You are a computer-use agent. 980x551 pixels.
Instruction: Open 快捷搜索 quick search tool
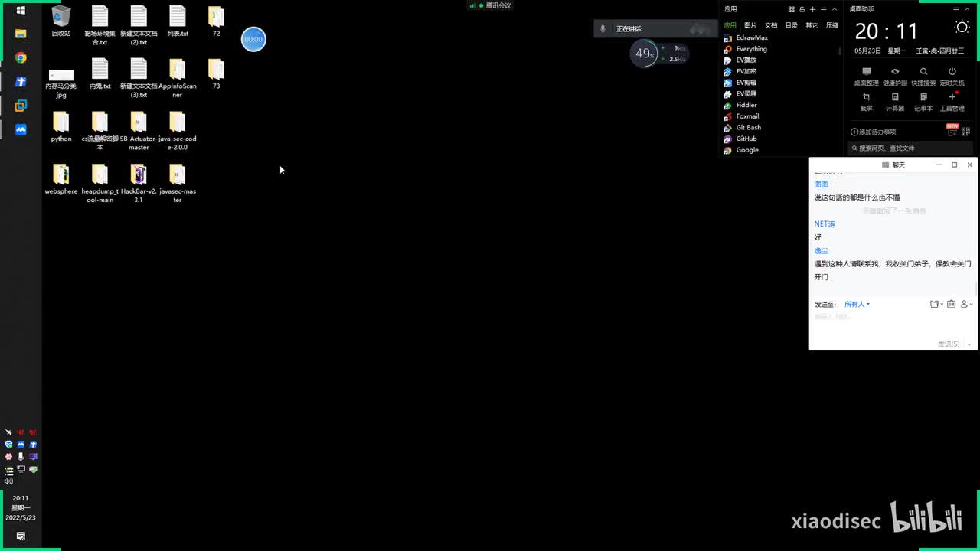coord(923,77)
